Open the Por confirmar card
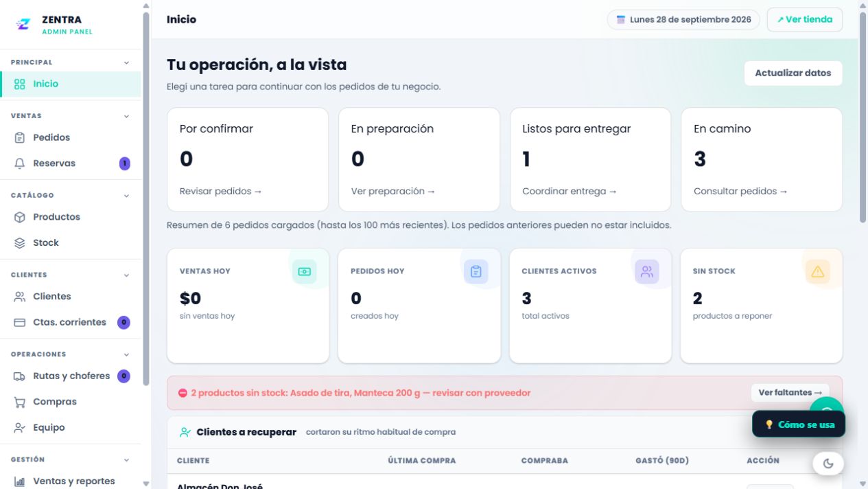The height and width of the screenshot is (489, 868). [x=248, y=159]
